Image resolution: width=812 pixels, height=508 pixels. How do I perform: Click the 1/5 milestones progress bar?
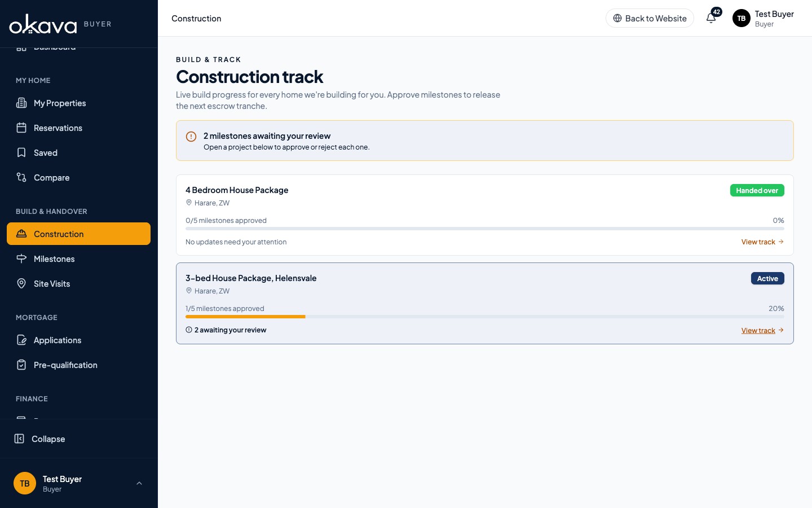pos(484,317)
